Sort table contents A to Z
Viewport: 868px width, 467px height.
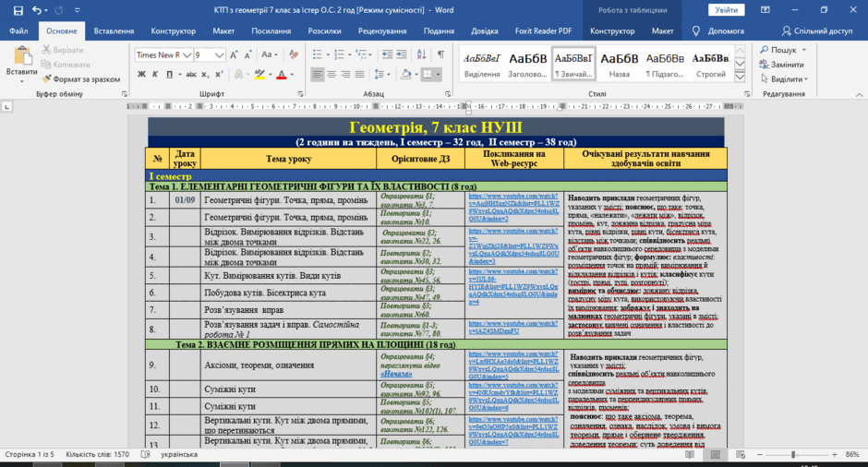421,54
